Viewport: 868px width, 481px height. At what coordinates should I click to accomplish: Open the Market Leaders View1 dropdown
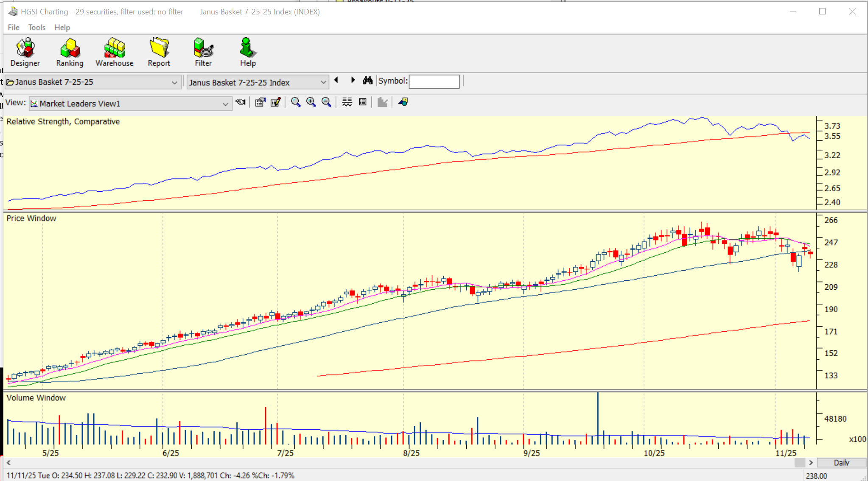[x=225, y=104]
